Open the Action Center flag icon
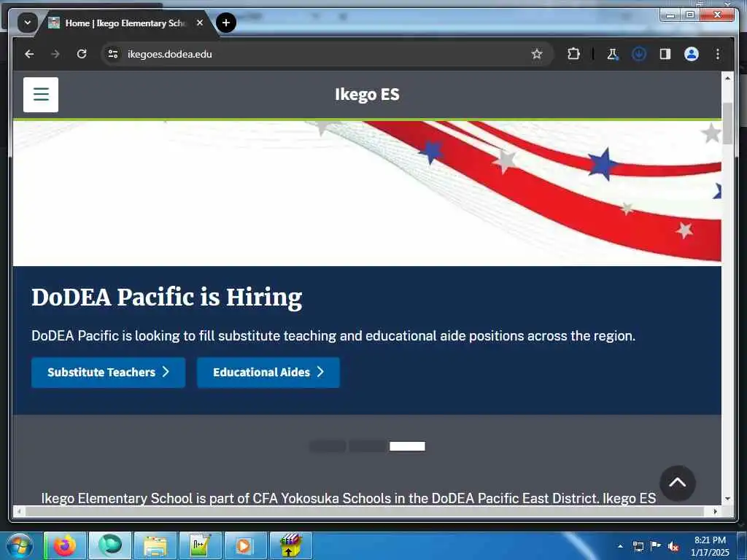Viewport: 747px width, 560px height. pos(656,546)
